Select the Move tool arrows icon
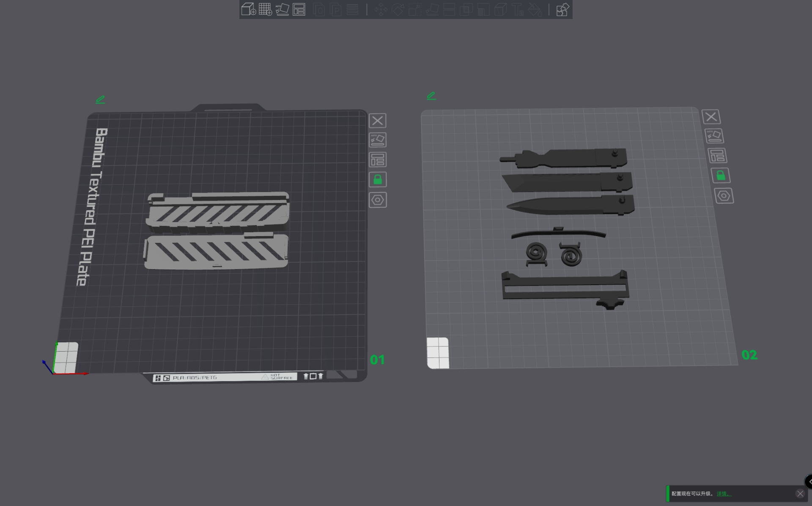This screenshot has height=506, width=812. click(381, 9)
